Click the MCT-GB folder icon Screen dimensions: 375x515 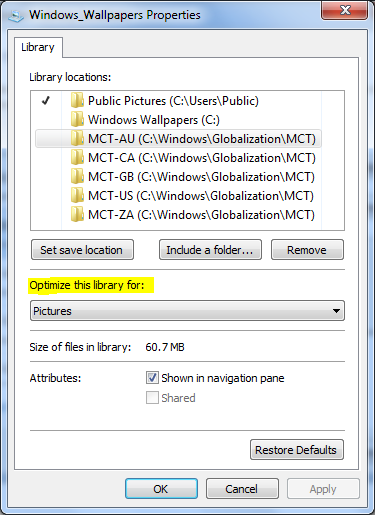[x=77, y=176]
